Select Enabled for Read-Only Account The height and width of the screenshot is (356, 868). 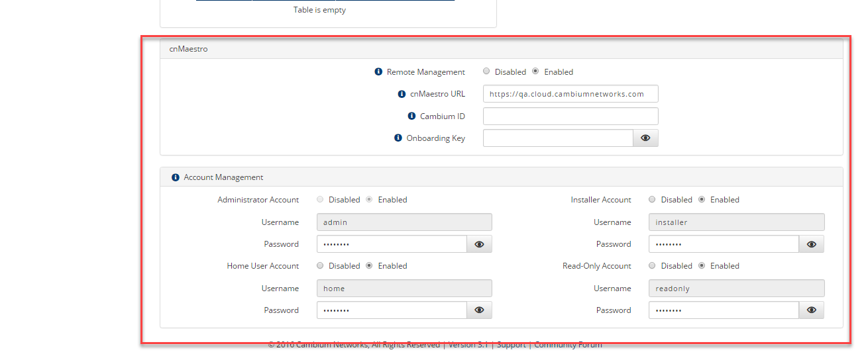702,265
